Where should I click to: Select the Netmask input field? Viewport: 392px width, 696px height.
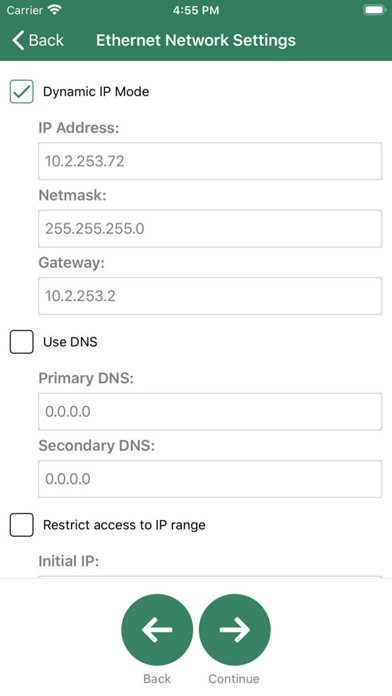click(210, 229)
